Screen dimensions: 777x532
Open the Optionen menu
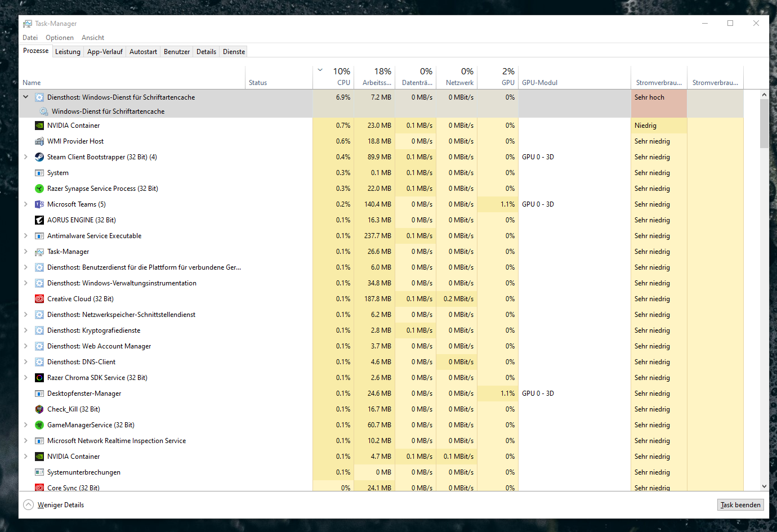tap(60, 38)
